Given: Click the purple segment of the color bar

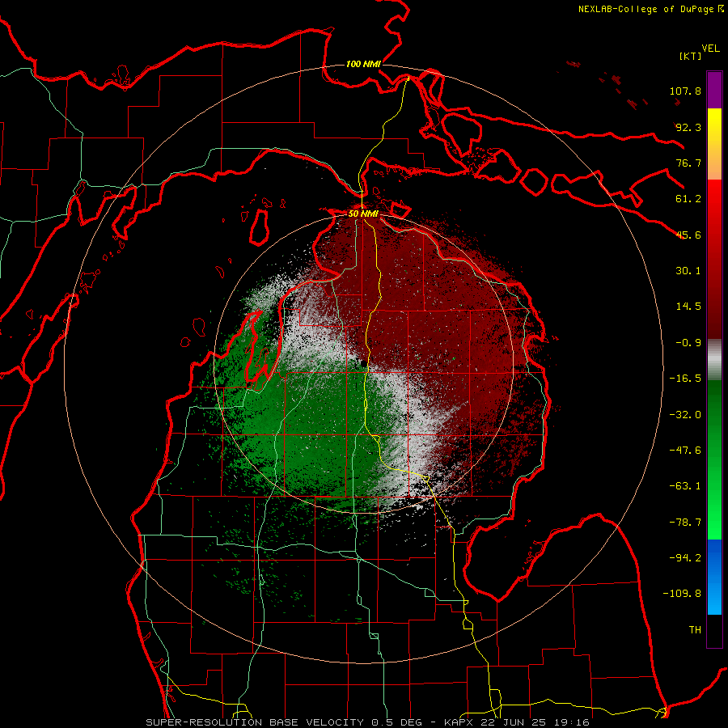Looking at the screenshot, I should 714,90.
